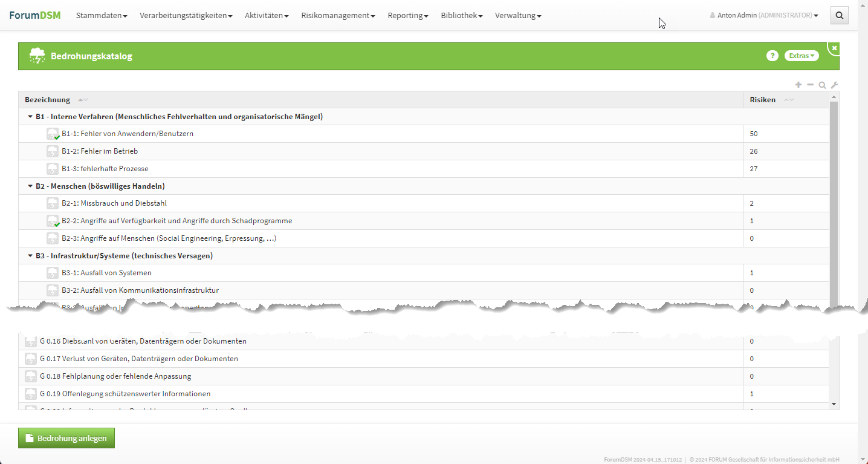
Task: Open the Reporting menu
Action: [408, 16]
